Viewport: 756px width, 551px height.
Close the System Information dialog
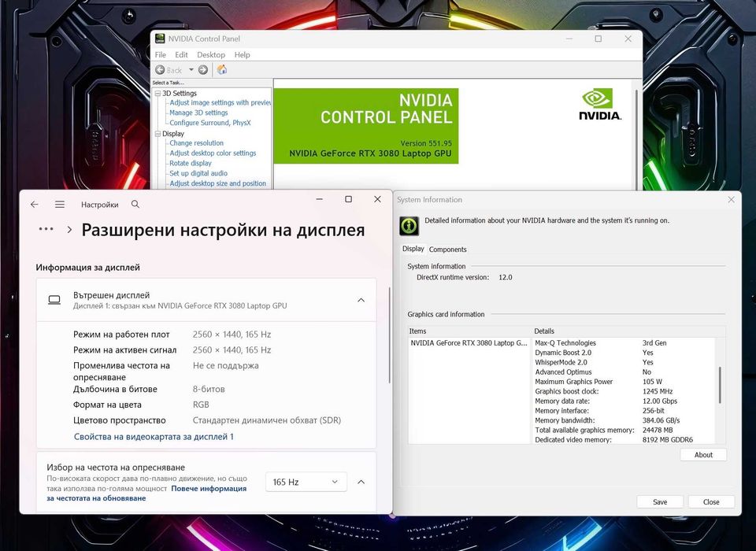pyautogui.click(x=731, y=200)
